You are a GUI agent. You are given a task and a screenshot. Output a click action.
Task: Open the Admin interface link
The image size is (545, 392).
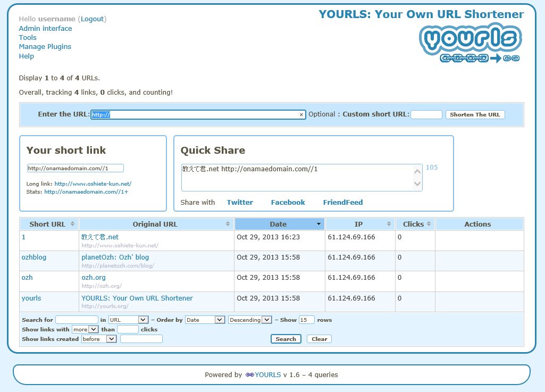pos(46,29)
